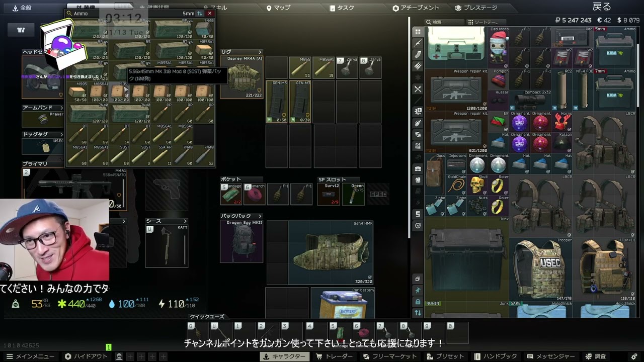
Task: Filter stash by grenades icon
Action: (x=418, y=123)
